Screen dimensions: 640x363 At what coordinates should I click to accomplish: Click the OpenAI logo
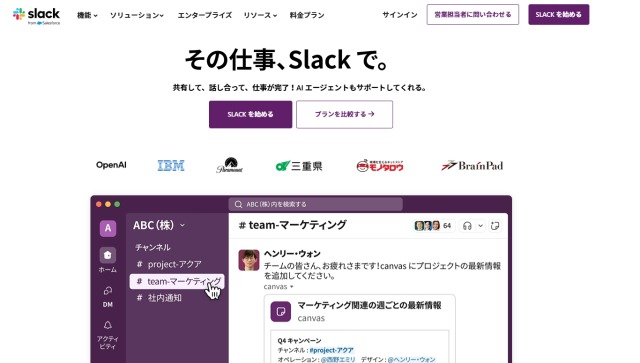tap(111, 165)
